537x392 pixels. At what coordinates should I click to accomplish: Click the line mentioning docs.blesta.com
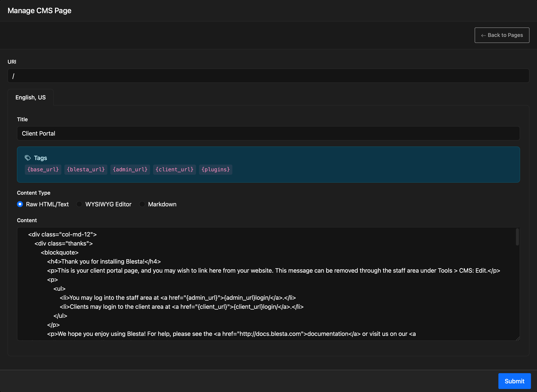click(231, 334)
